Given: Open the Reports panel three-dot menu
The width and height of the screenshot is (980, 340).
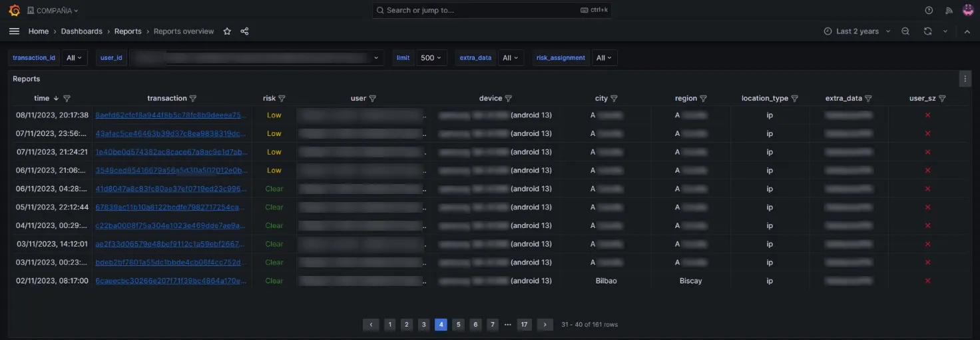Looking at the screenshot, I should coord(965,79).
